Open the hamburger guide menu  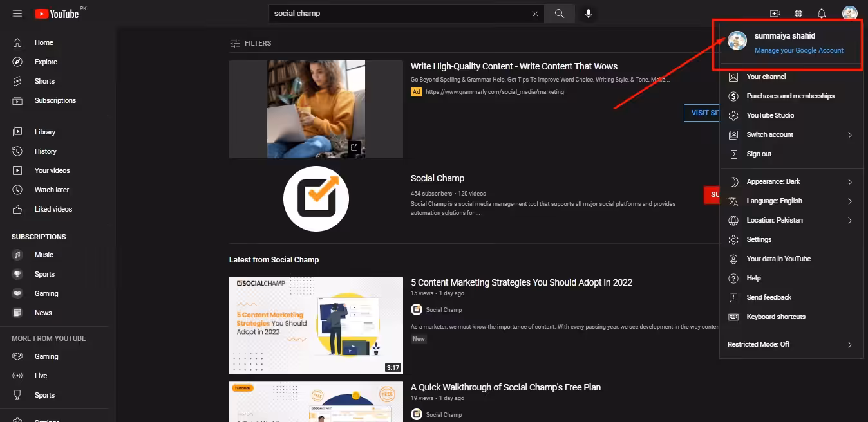[17, 14]
